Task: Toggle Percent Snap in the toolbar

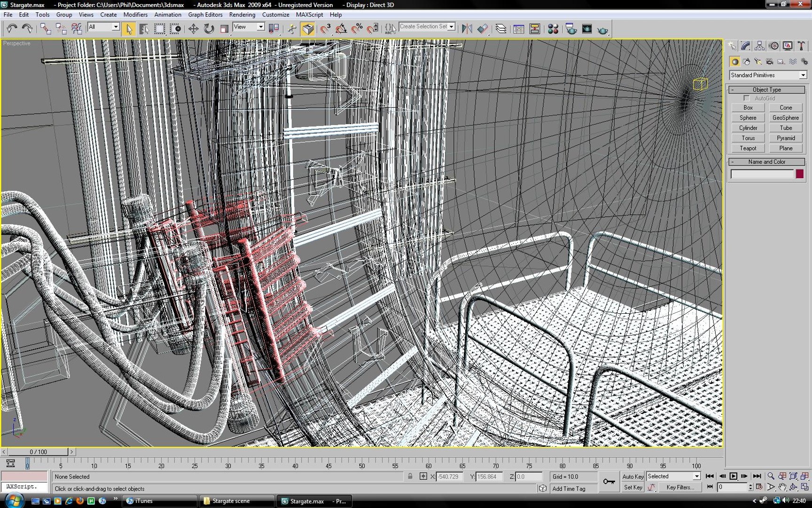Action: 357,29
